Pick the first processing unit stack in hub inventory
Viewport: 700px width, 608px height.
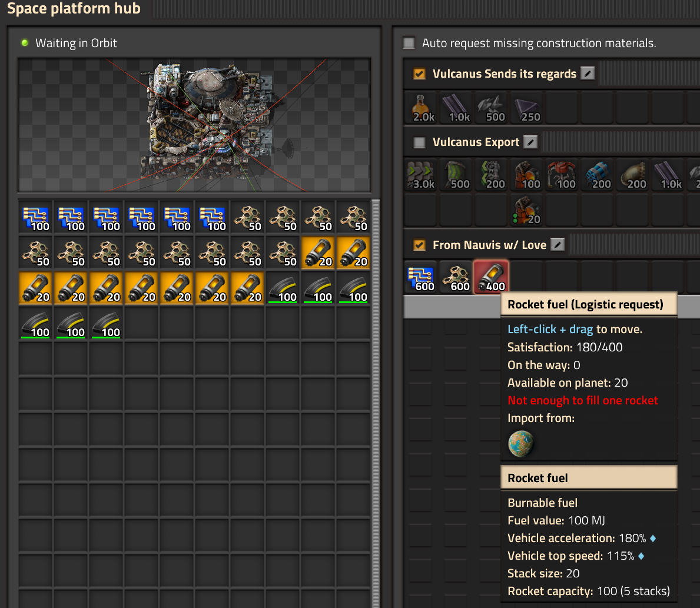[x=36, y=217]
